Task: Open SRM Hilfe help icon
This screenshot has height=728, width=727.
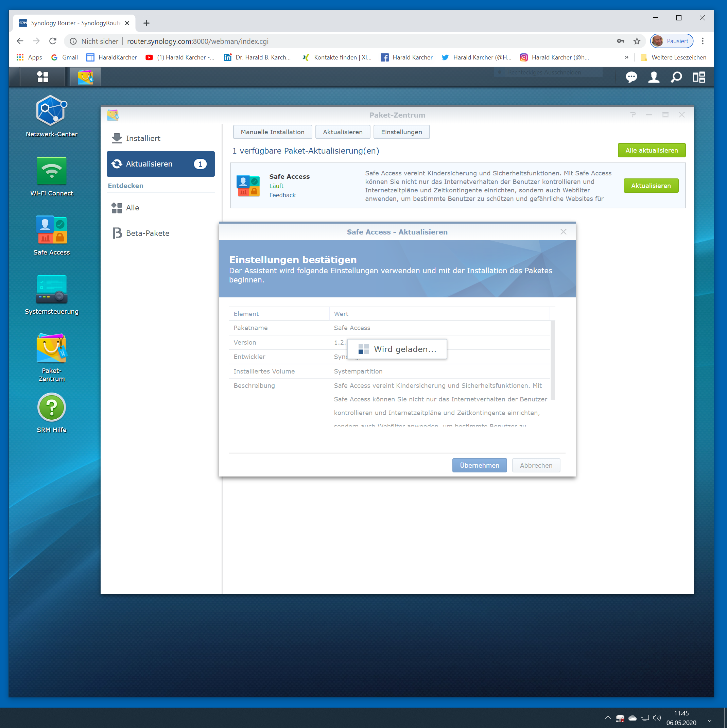Action: 52,407
